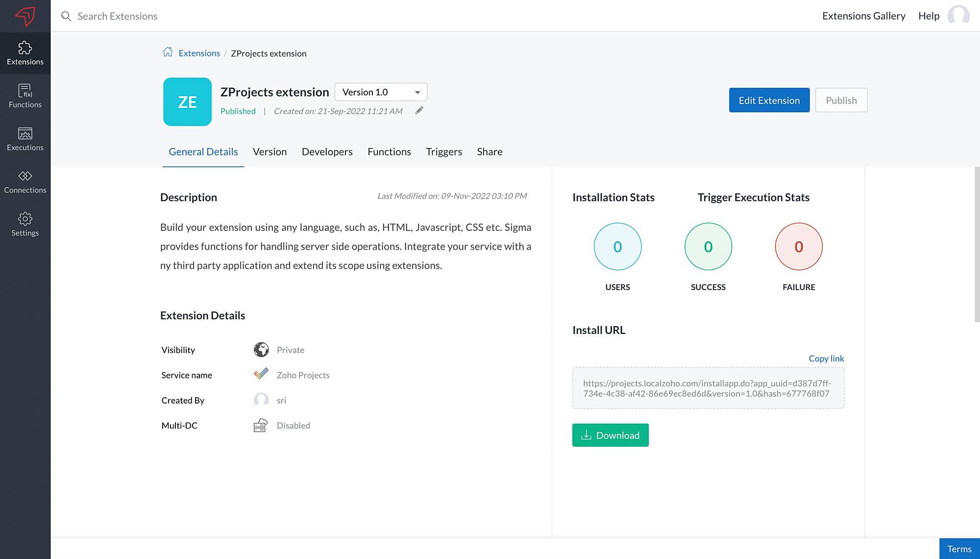The image size is (980, 559).
Task: Switch to the Developers tab
Action: (327, 152)
